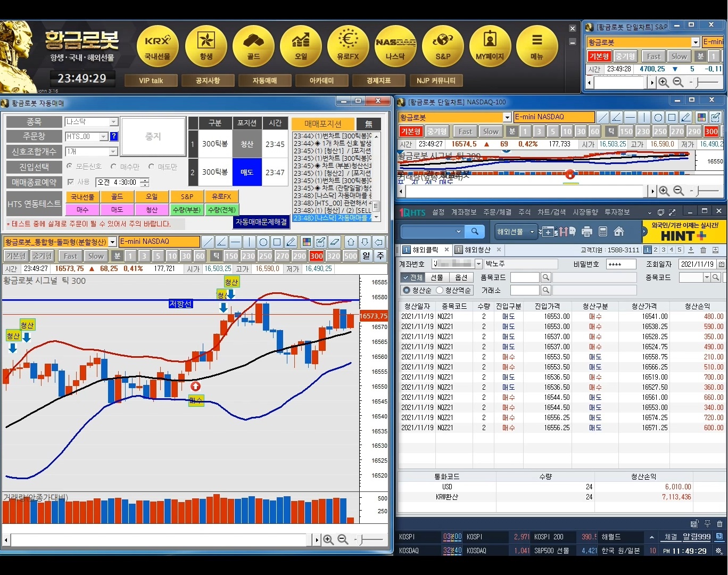The image size is (728, 575).
Task: Select circle drawing tool in main chart
Action: [x=263, y=242]
